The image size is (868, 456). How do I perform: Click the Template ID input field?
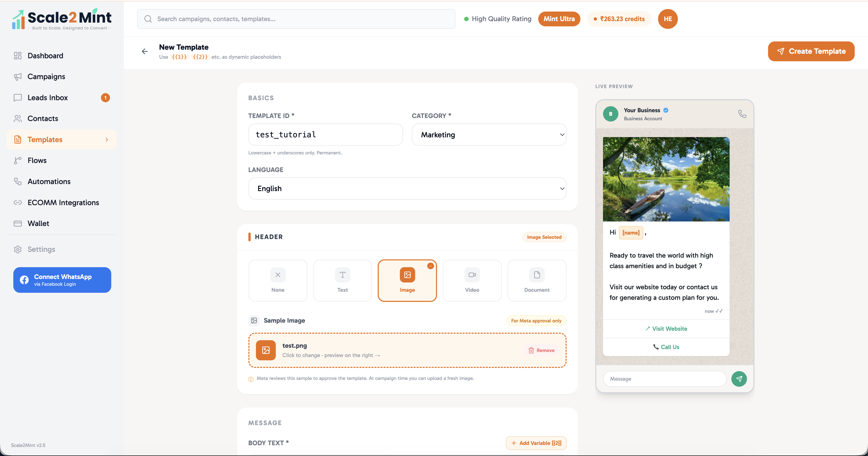325,135
